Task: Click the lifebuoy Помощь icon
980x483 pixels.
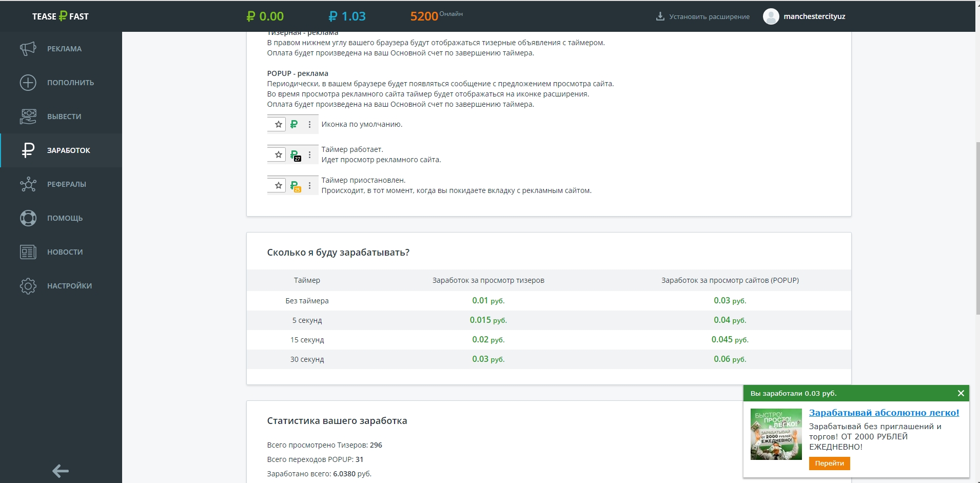Action: point(28,218)
